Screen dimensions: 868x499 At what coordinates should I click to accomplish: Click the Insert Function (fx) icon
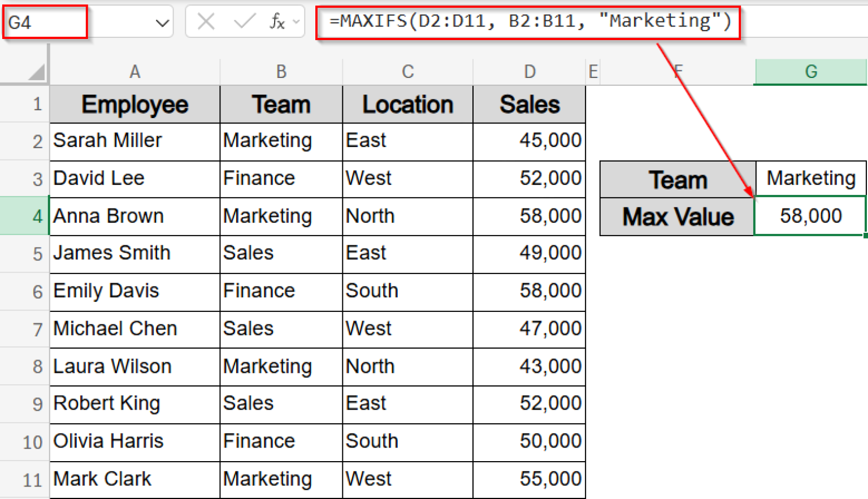276,21
